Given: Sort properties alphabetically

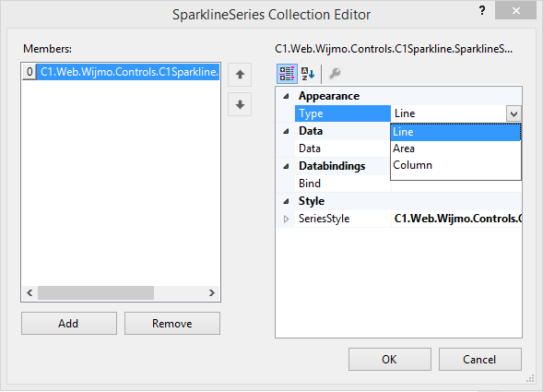Looking at the screenshot, I should point(308,74).
